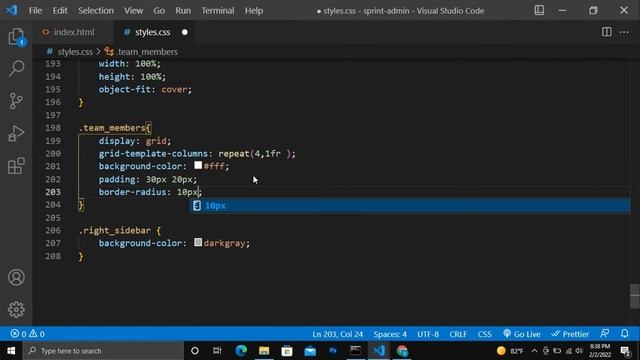
Task: Change language mode from CSS
Action: point(484,334)
